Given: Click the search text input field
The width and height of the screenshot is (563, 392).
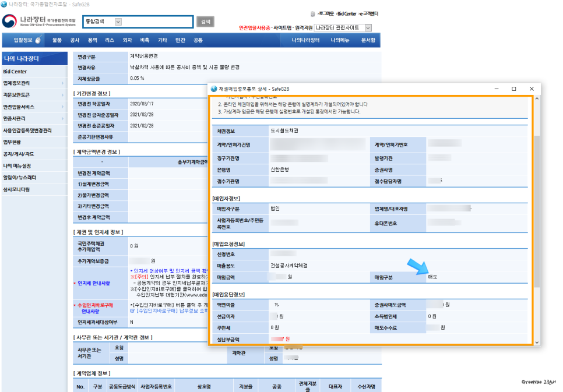Looking at the screenshot, I should click(x=157, y=22).
